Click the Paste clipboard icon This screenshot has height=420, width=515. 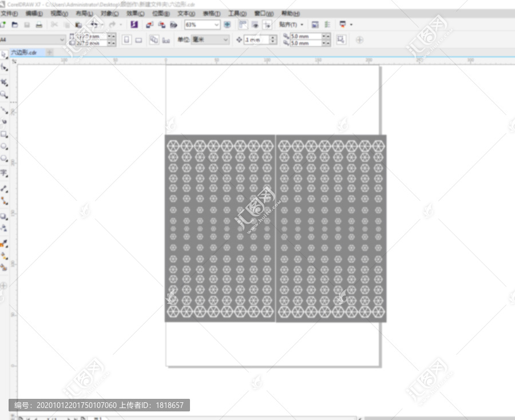pos(78,25)
